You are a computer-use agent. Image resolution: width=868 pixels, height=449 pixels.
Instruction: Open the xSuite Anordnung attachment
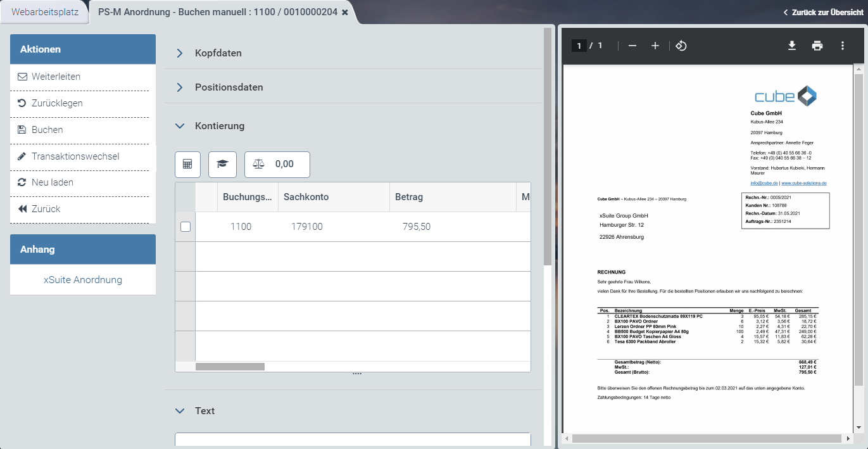coord(83,280)
